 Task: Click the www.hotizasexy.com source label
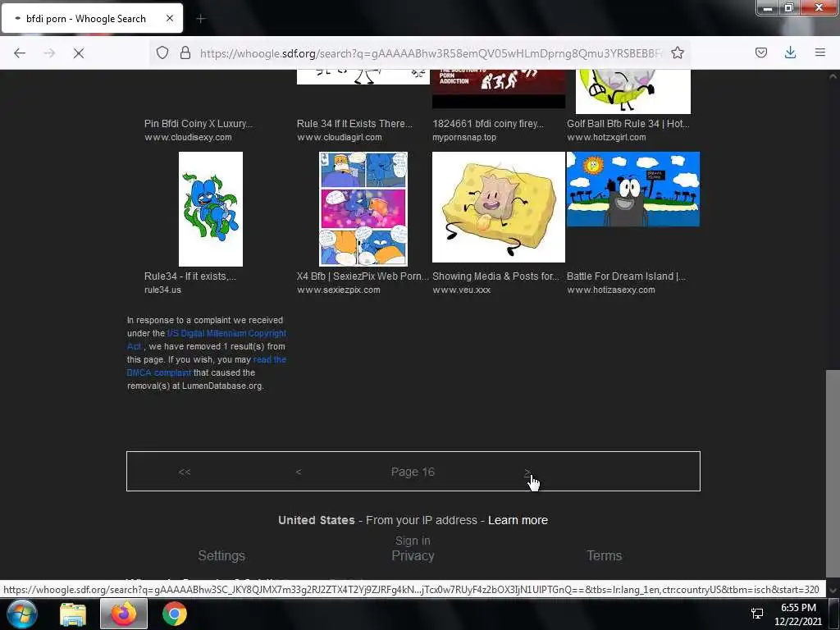coord(611,290)
